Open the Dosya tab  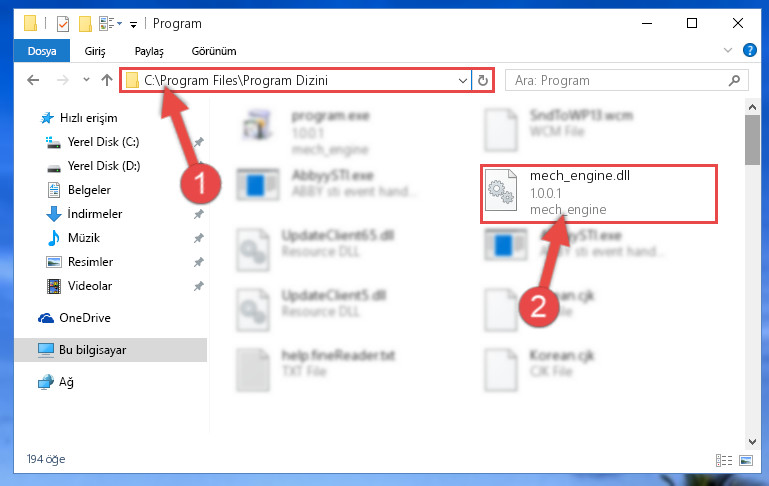point(42,51)
